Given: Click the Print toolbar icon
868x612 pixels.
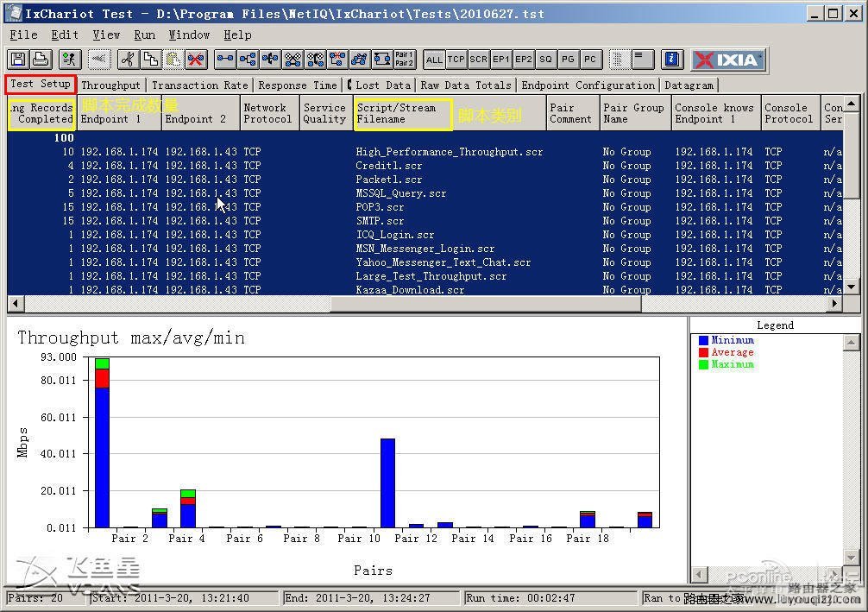Looking at the screenshot, I should [41, 60].
